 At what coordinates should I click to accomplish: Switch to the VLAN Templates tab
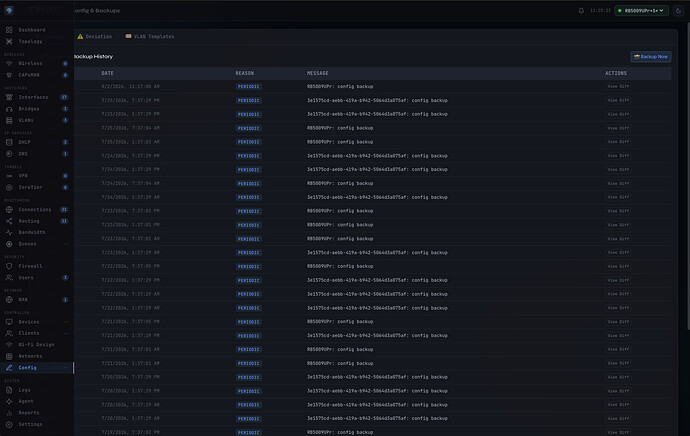(x=150, y=37)
